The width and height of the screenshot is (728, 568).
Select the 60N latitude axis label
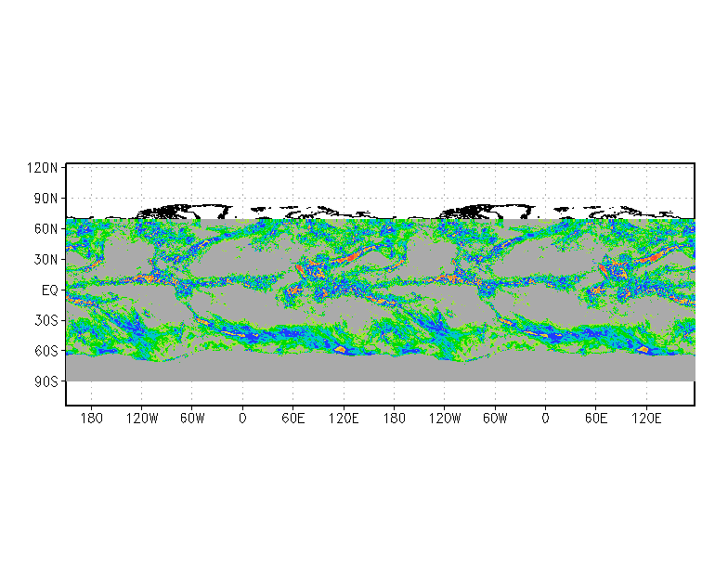point(46,229)
